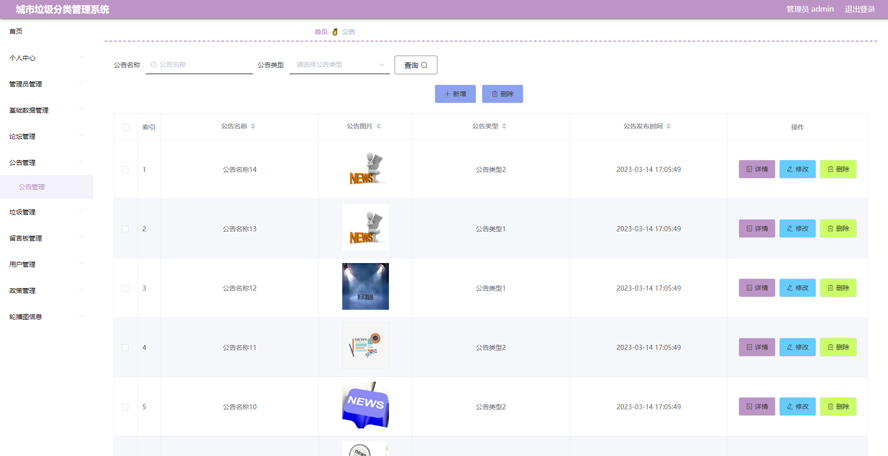Open the NEWS key thumbnail for 公告名称10

tap(365, 405)
